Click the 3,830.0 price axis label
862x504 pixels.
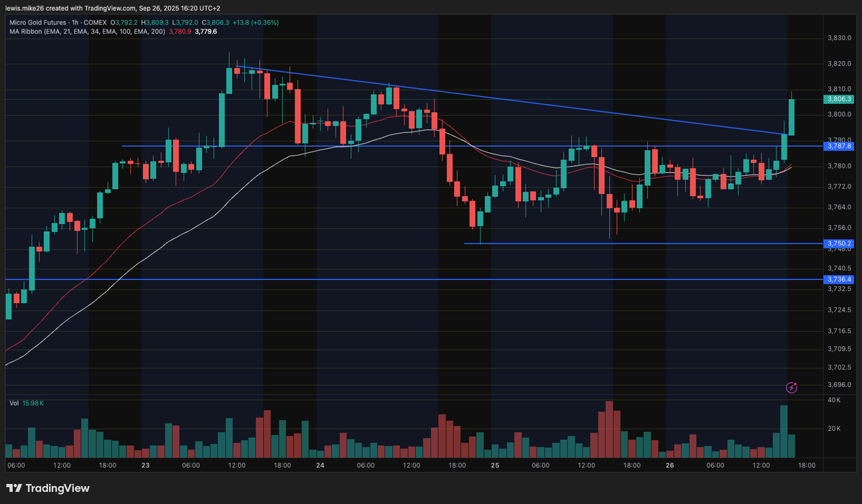click(x=839, y=38)
